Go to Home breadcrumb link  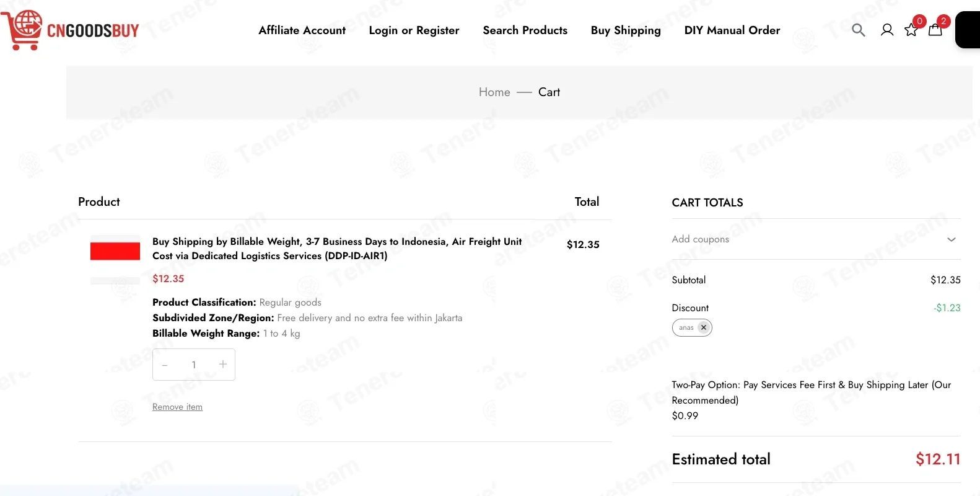point(494,92)
